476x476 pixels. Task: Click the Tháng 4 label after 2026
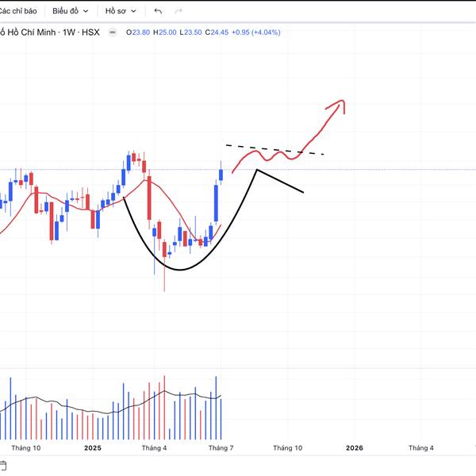(421, 447)
